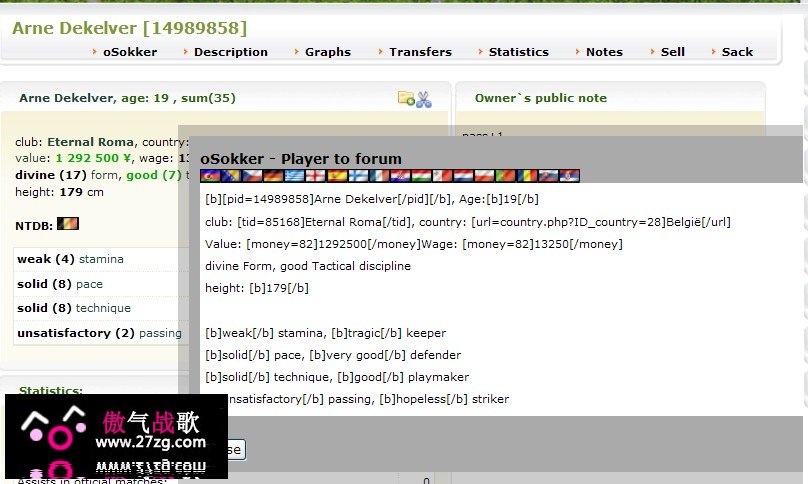Select the Spanish flag language

coord(337,176)
